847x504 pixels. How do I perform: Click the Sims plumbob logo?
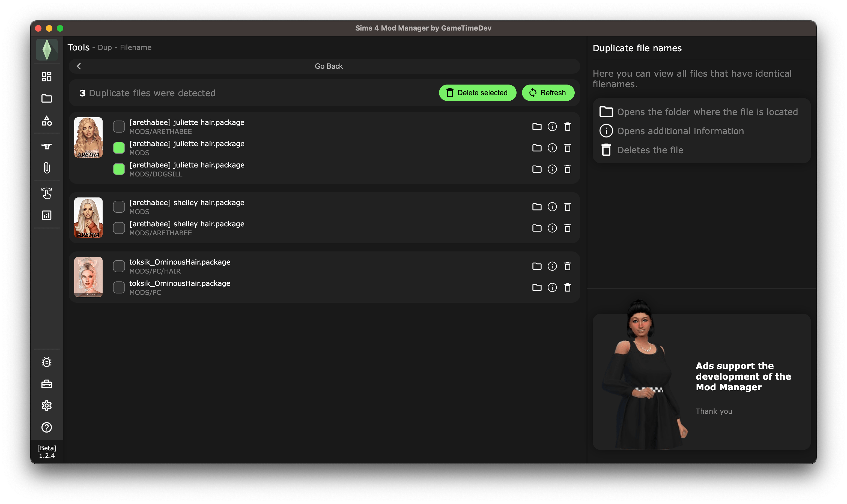click(47, 50)
